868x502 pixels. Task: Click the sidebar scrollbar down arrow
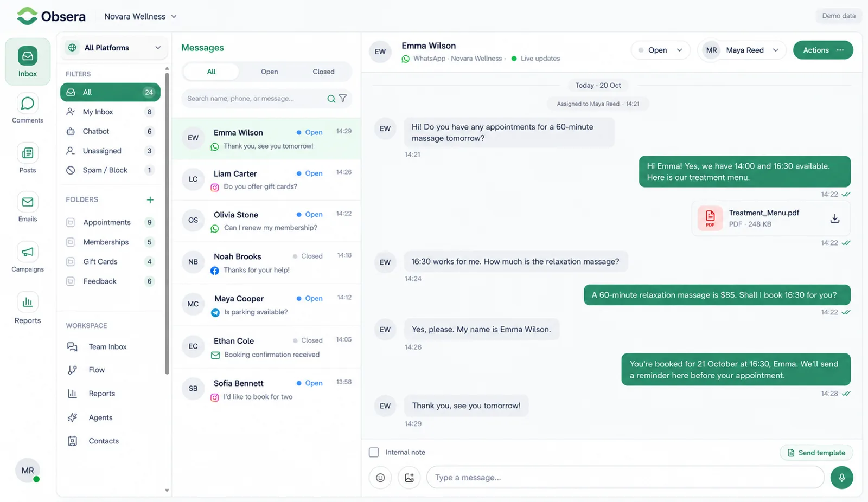tap(167, 491)
